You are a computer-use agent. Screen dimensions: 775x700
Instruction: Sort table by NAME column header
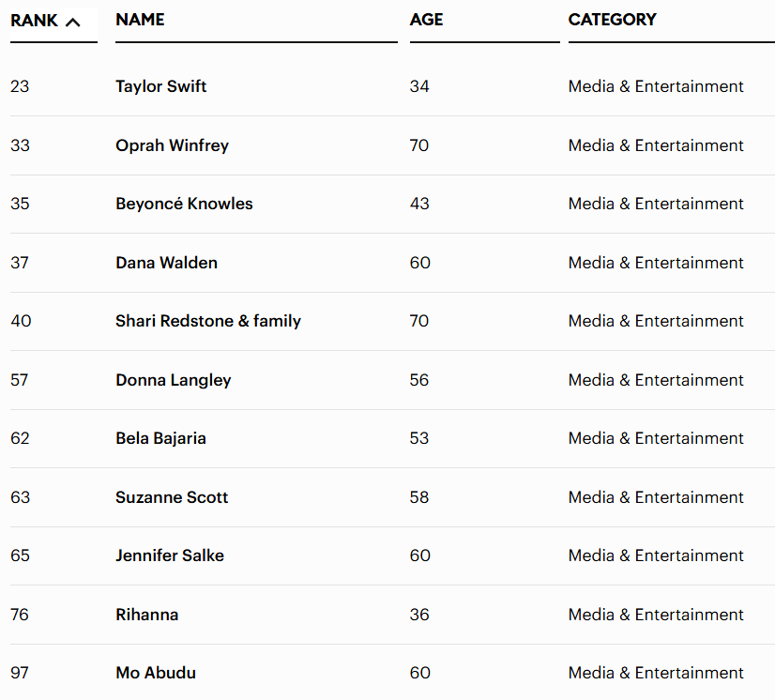pyautogui.click(x=140, y=20)
